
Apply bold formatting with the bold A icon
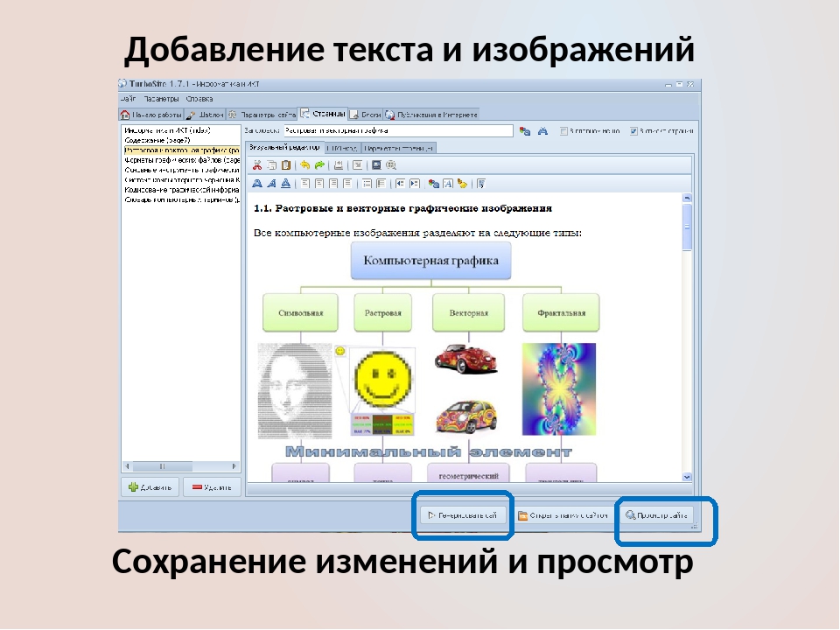(257, 184)
